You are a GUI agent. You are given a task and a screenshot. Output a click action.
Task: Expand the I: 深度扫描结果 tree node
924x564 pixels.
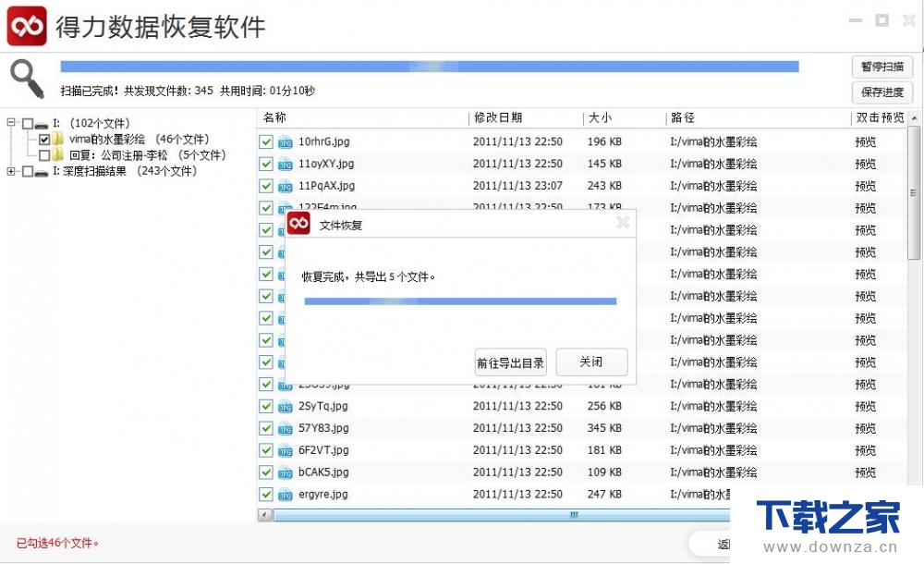10,171
